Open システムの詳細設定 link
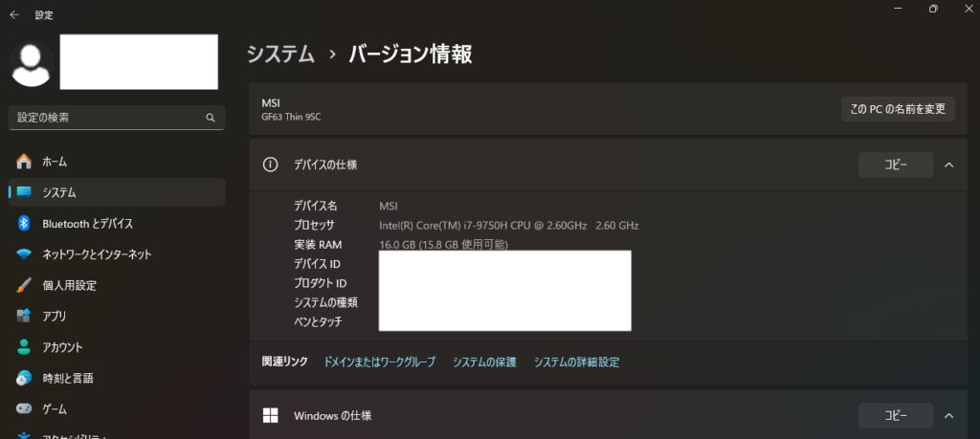The image size is (980, 439). (x=576, y=362)
